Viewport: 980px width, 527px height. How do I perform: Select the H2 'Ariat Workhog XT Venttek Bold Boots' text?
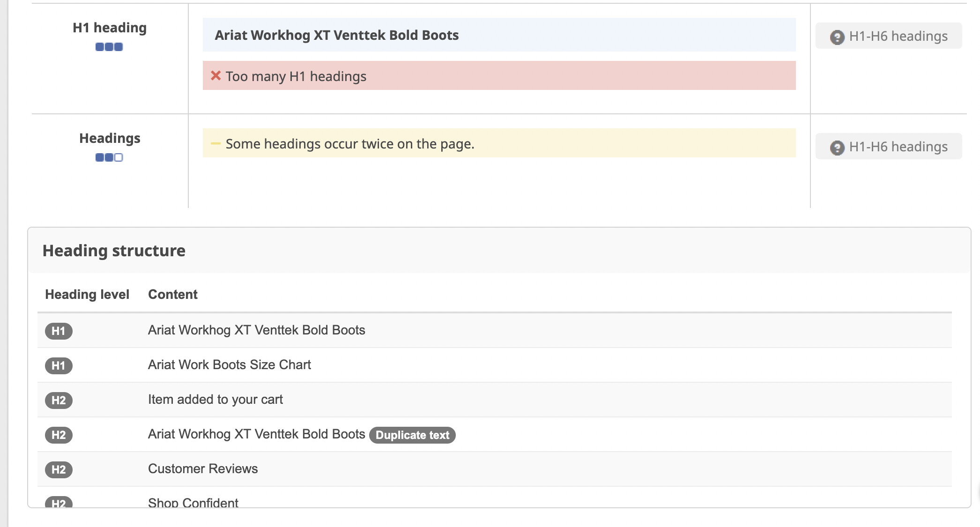point(257,434)
